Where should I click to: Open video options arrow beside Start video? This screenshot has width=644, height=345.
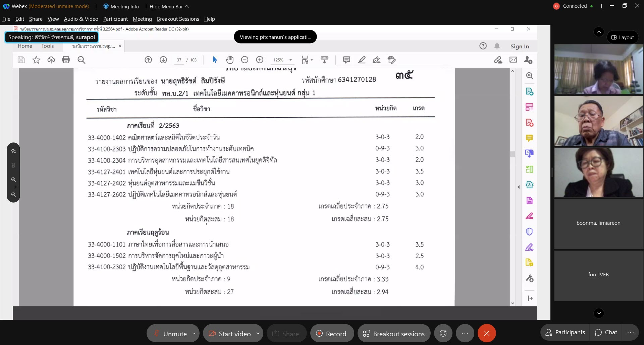(x=258, y=333)
